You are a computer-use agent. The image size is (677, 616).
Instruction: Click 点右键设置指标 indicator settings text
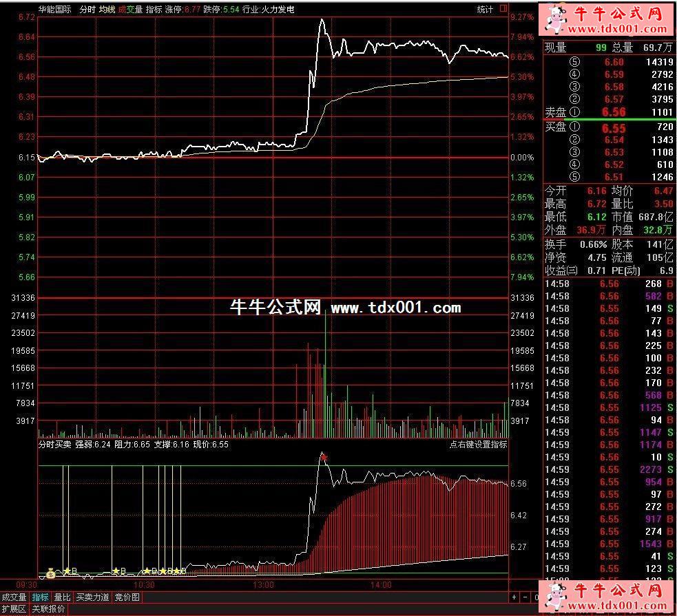click(x=478, y=445)
